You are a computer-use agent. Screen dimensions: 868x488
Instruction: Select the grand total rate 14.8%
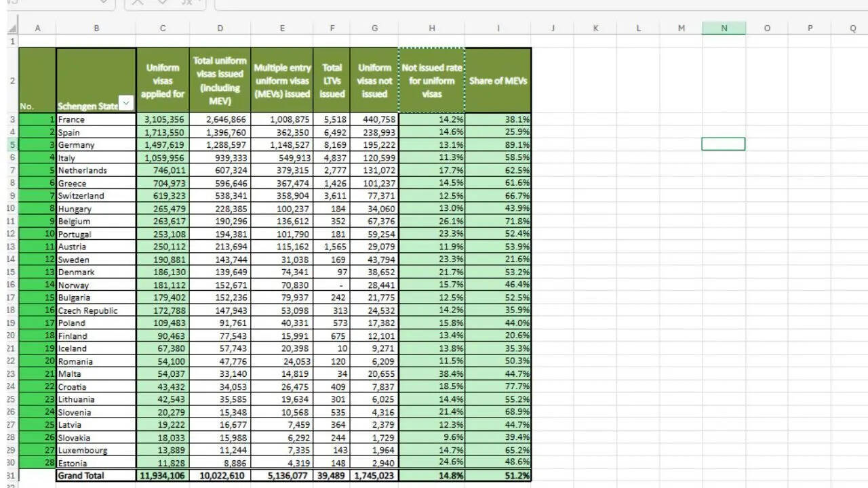432,475
